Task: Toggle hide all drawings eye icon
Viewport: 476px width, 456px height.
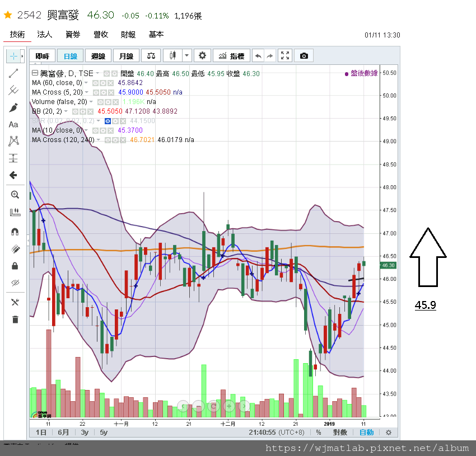Action: point(15,283)
